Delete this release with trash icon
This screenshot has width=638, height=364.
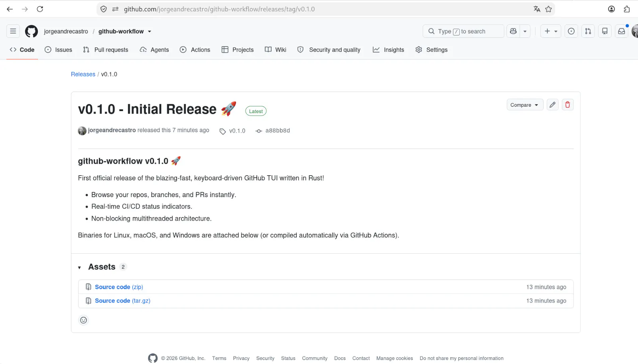[x=567, y=105]
